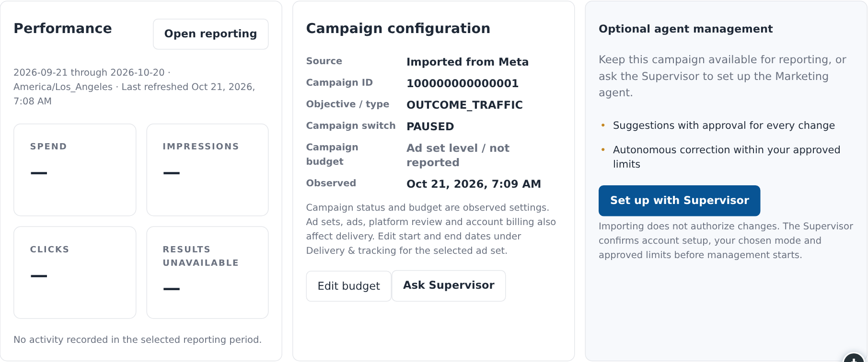Click the Observed time 'Oct 21, 2026, 7:09 AM'

coord(474,184)
